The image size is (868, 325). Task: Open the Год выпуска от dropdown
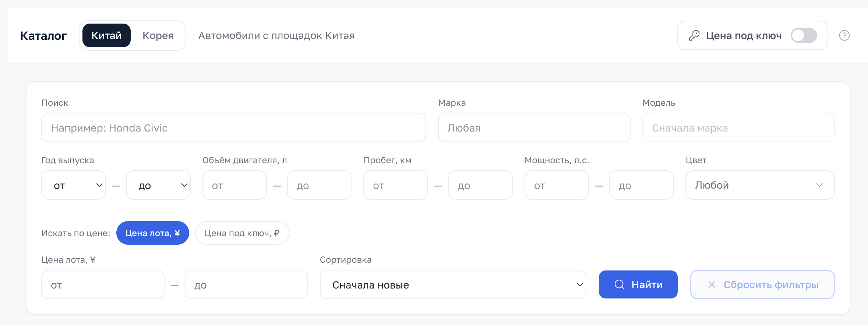(74, 185)
